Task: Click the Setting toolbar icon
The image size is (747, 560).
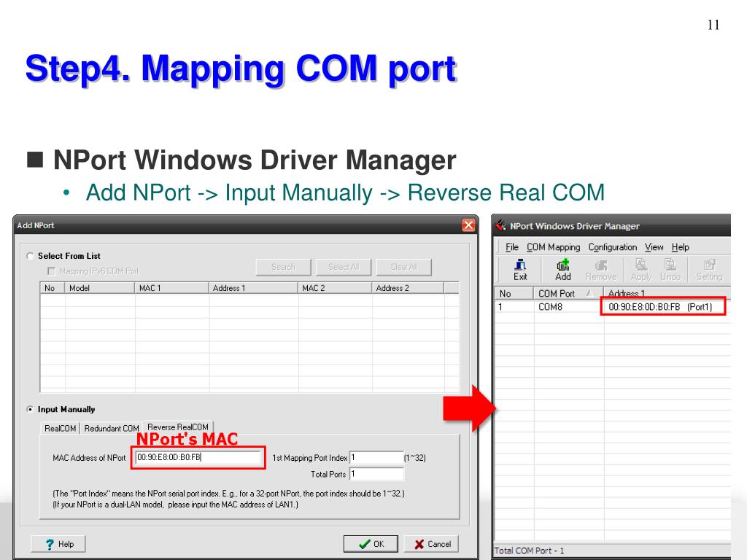Action: click(x=709, y=270)
